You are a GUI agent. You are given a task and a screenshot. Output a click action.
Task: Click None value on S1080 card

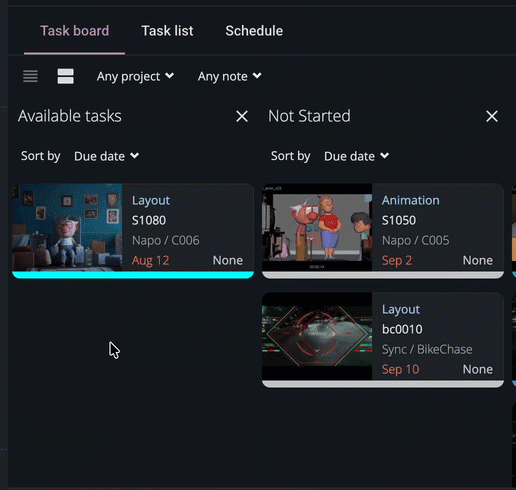pos(228,260)
